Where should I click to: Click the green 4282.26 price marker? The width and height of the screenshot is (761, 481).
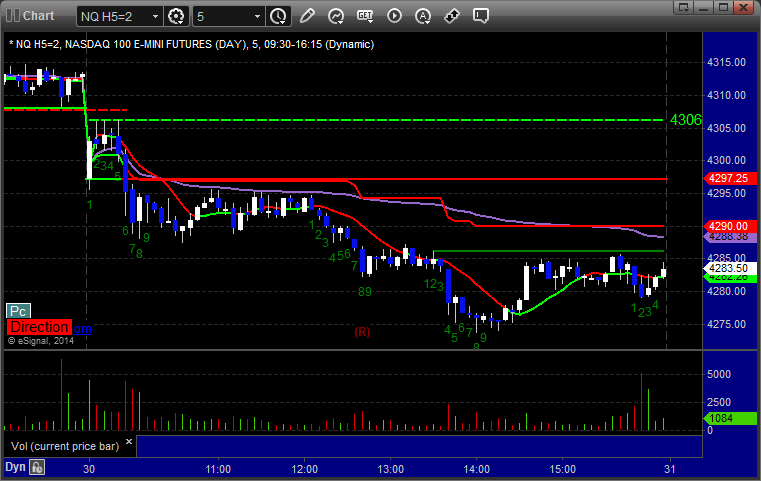tap(729, 278)
